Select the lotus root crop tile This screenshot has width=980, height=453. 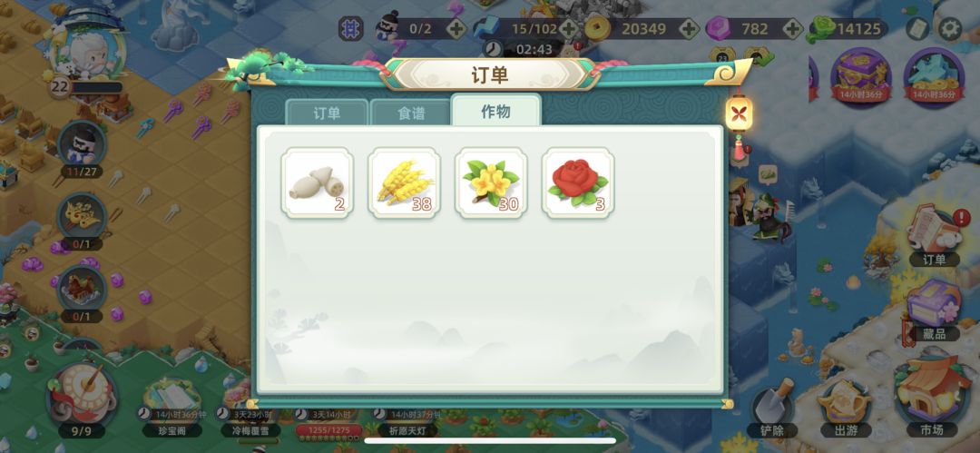[x=318, y=182]
